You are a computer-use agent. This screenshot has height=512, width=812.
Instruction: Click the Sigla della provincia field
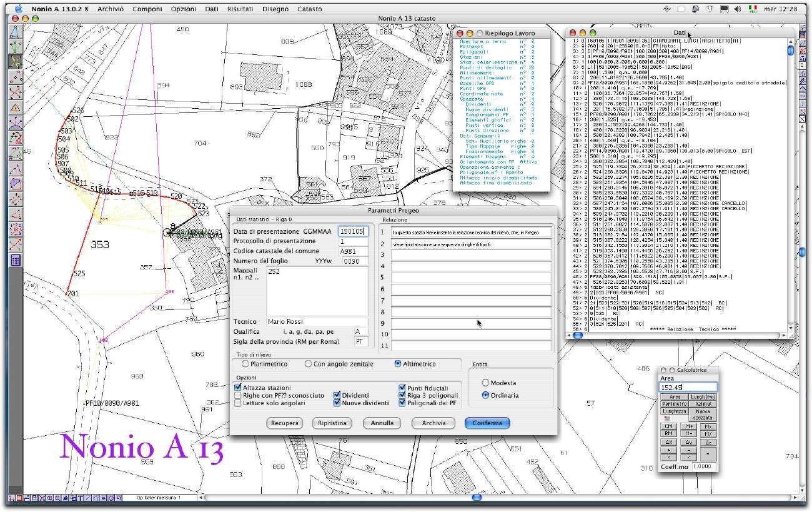click(361, 342)
